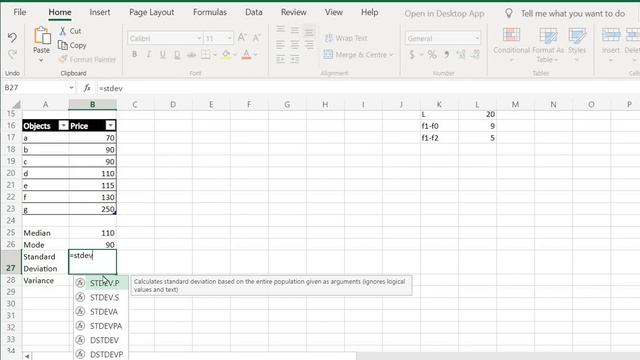Toggle italic formatting
Viewport: 640px width, 360px height.
coord(149,54)
